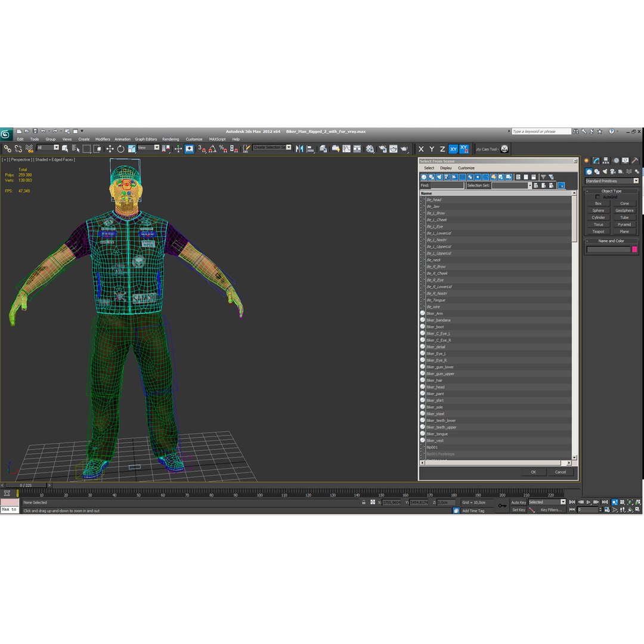The height and width of the screenshot is (644, 644).
Task: Open the View reference coordinate dropdown
Action: click(148, 147)
